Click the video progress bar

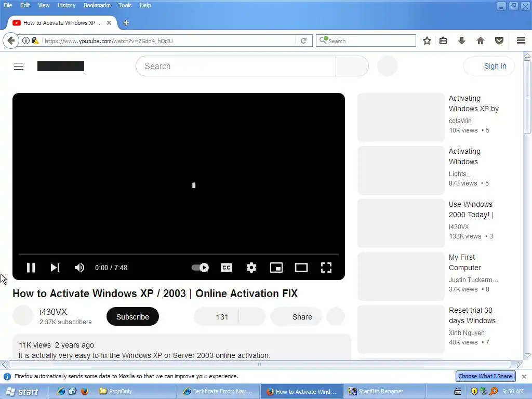click(x=179, y=254)
